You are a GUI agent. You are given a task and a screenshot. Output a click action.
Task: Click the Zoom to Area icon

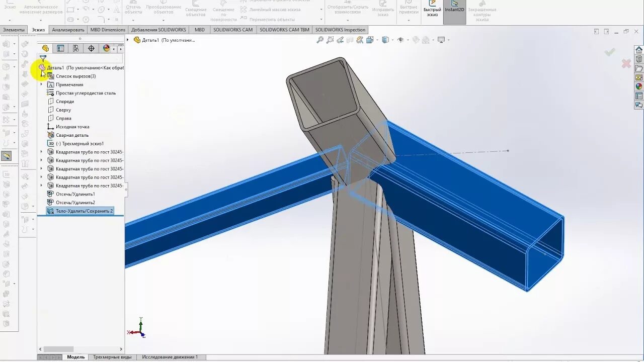330,40
